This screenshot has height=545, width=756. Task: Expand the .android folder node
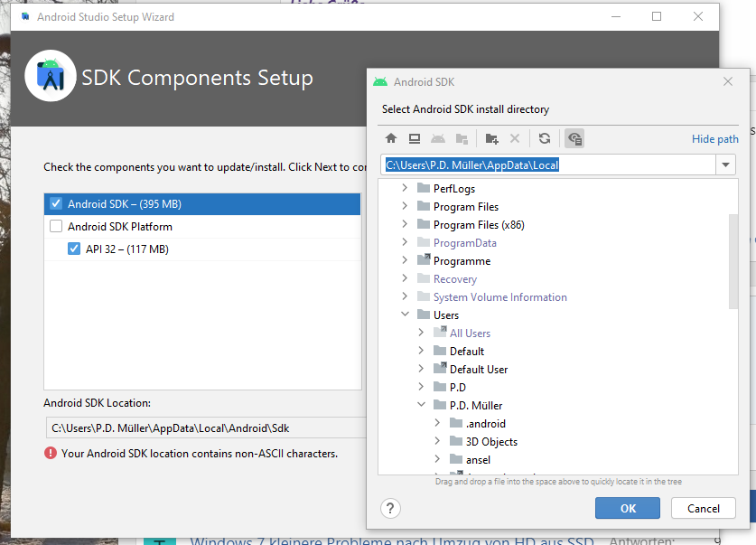pos(437,423)
